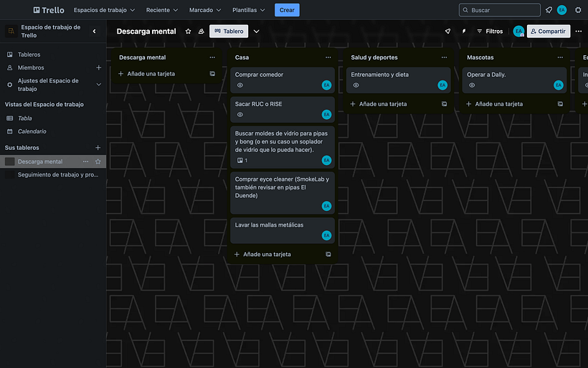Open Espacios de trabajo dropdown
This screenshot has height=368, width=588.
[104, 10]
